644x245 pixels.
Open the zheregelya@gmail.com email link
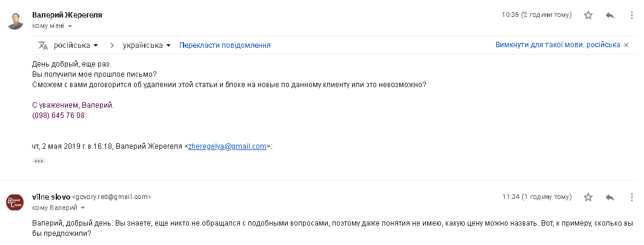(x=228, y=146)
